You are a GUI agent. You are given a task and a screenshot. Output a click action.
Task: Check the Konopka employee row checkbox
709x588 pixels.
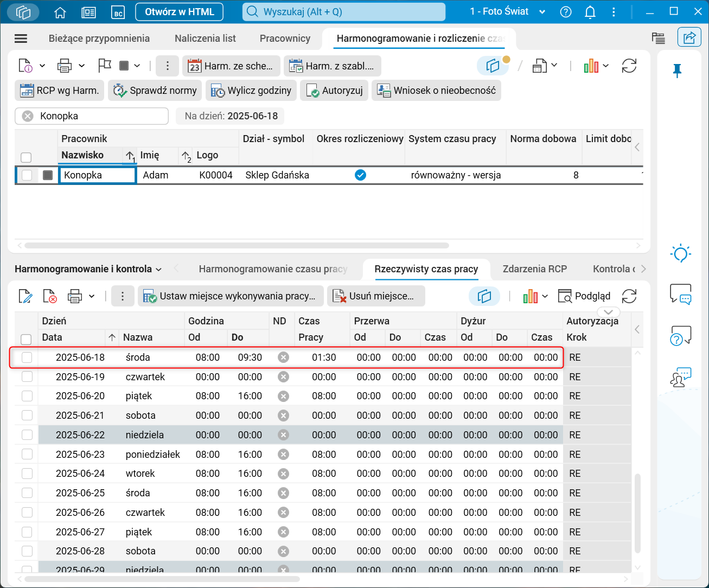[27, 175]
